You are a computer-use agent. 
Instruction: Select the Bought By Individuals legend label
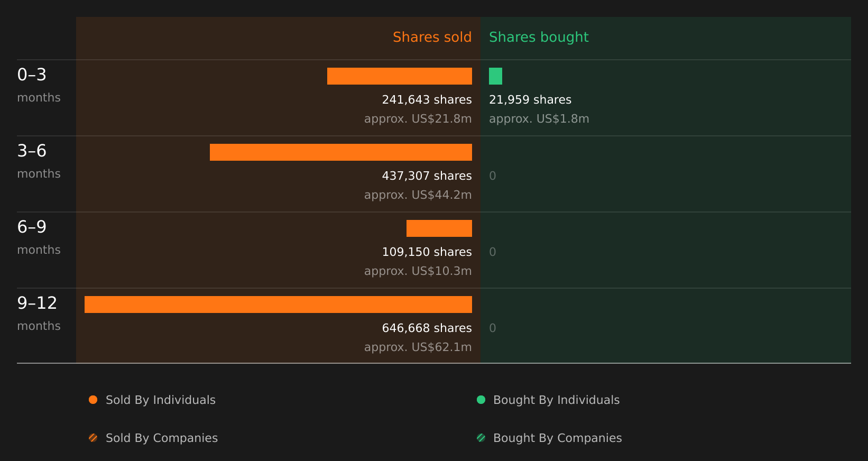pos(556,400)
